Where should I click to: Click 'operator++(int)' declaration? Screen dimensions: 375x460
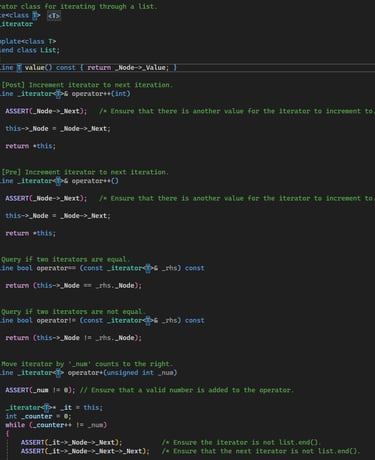tap(101, 94)
